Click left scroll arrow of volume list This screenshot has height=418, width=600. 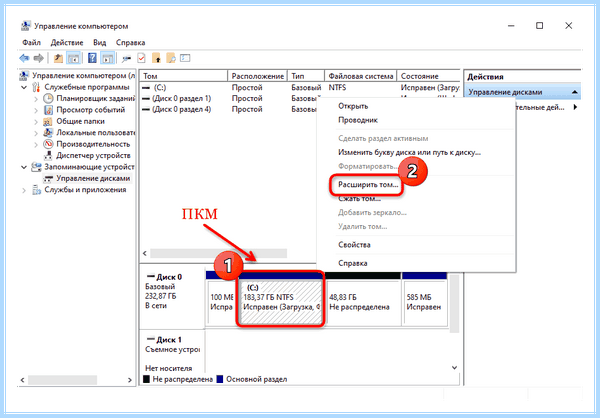[x=145, y=253]
